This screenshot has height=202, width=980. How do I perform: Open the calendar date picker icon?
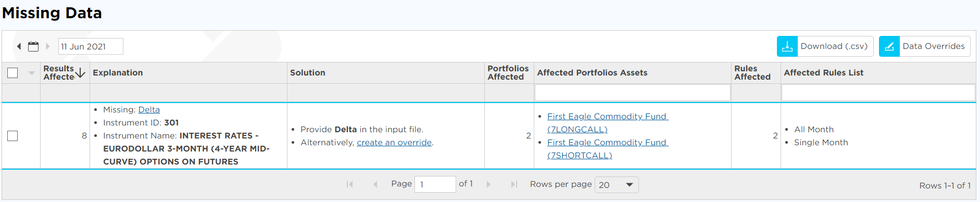click(33, 46)
